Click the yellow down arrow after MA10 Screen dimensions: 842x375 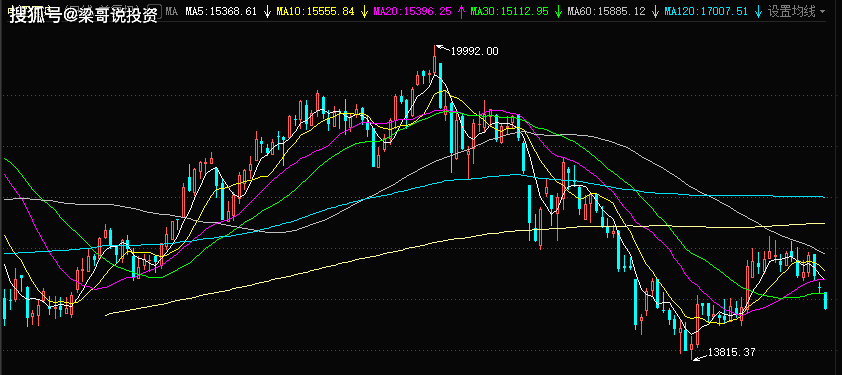point(364,11)
